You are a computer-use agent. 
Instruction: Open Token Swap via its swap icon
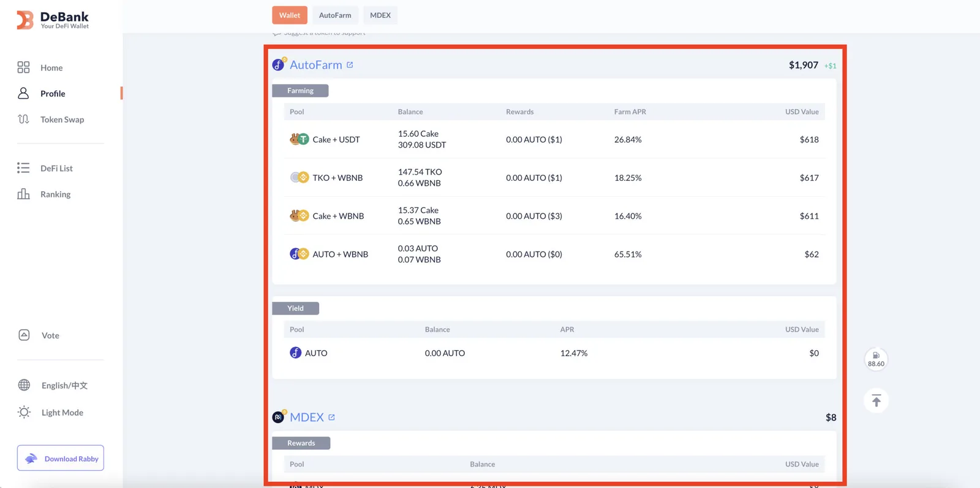23,119
